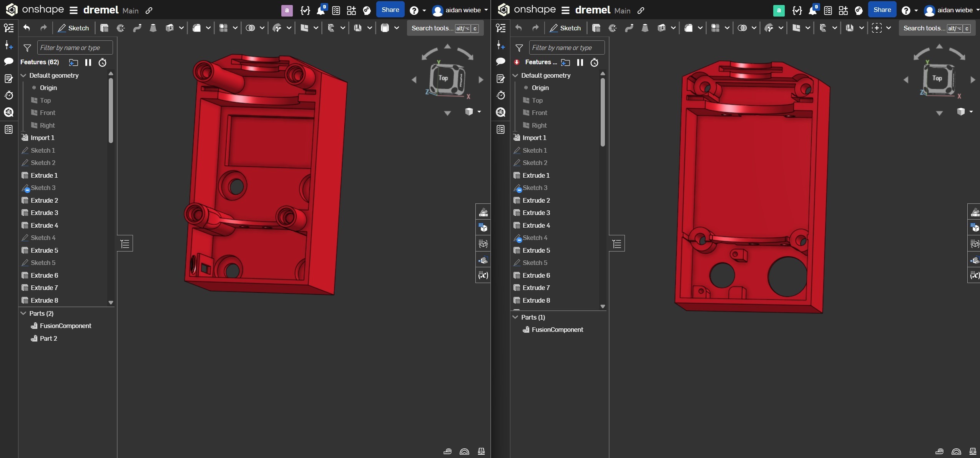Click feature list scrollbar in right window
Viewport: 980px width, 458px height.
[603, 112]
